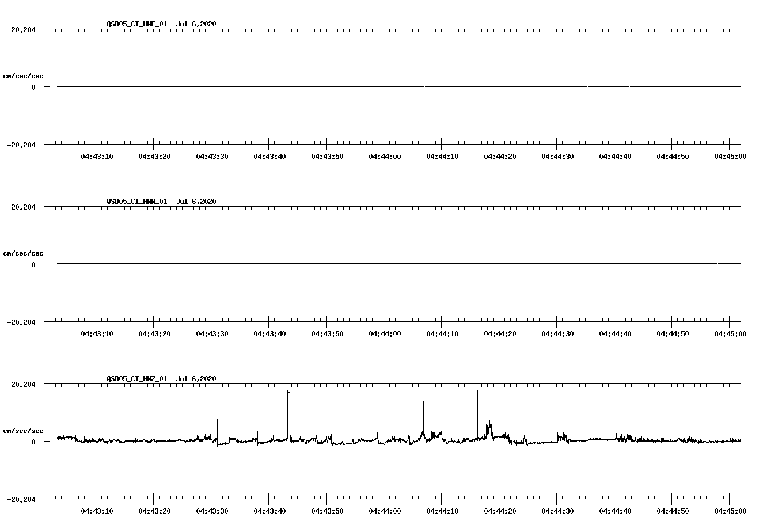Click the cm/sec/sec unit label of HNN plot
Viewport: 782px width, 532px height.
23,253
